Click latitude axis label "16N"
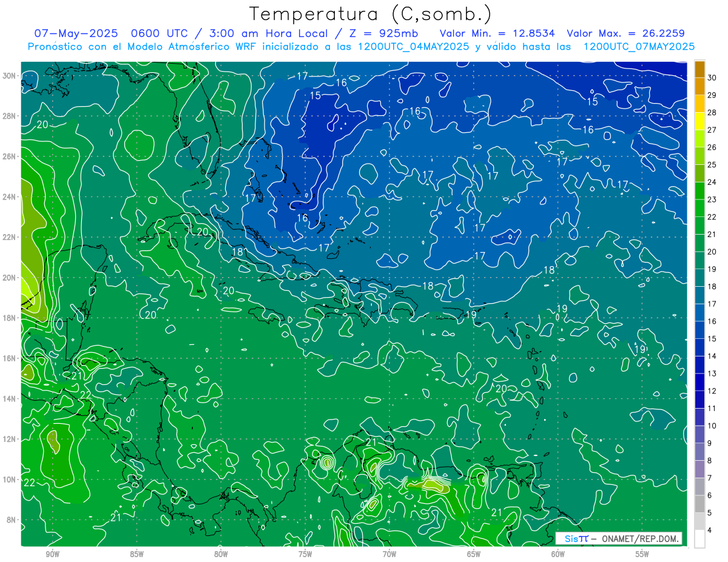 click(x=10, y=358)
